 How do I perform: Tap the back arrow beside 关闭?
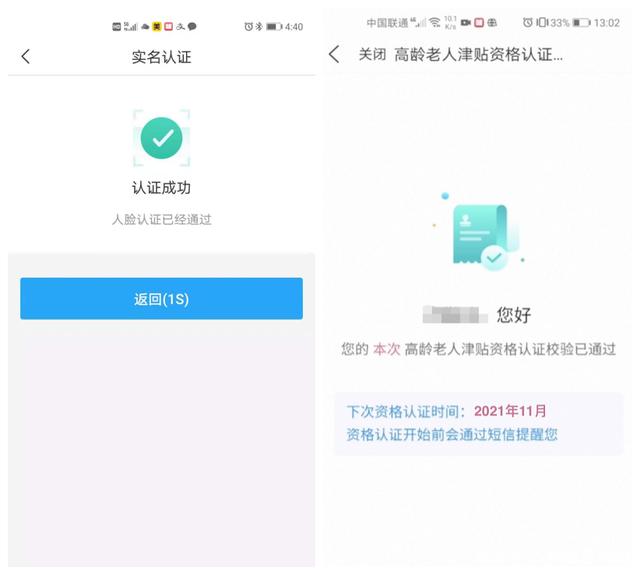click(334, 54)
